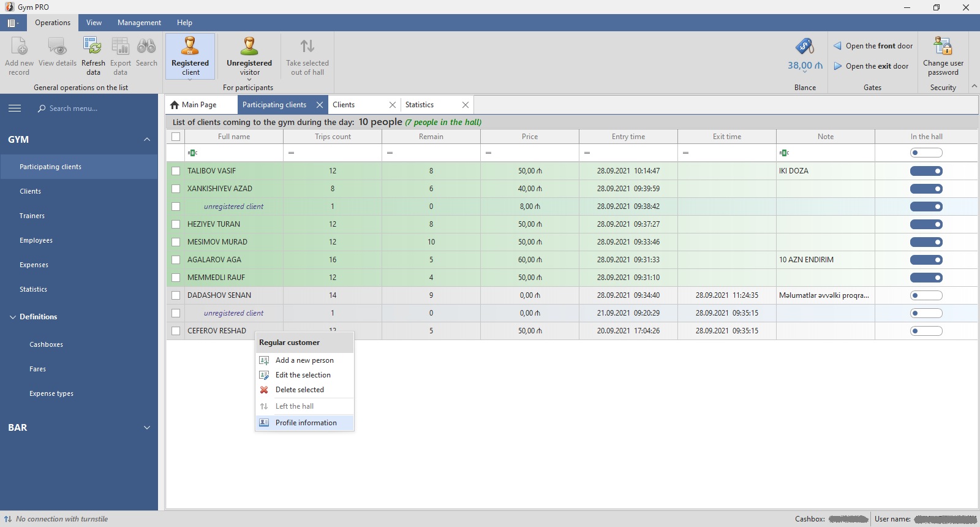Close the Participating clients tab
The height and width of the screenshot is (527, 980).
[319, 105]
